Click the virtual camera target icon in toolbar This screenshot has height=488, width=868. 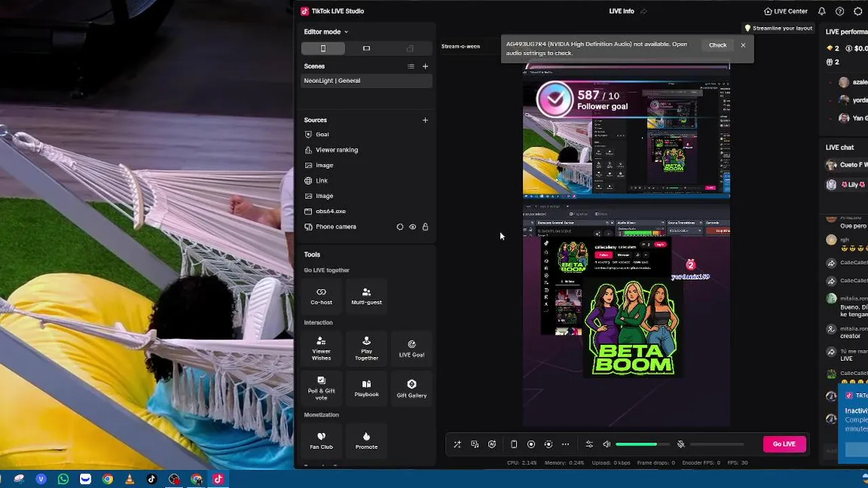(x=548, y=445)
